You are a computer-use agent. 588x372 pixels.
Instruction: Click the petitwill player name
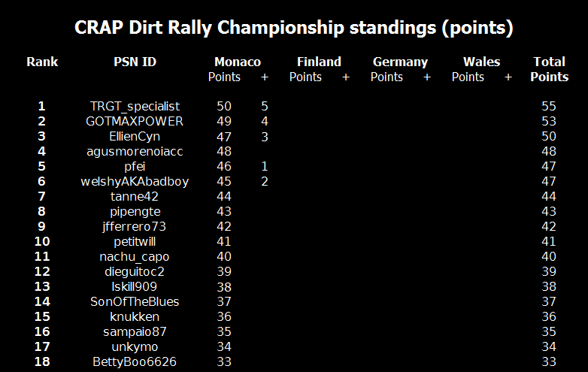(x=135, y=242)
